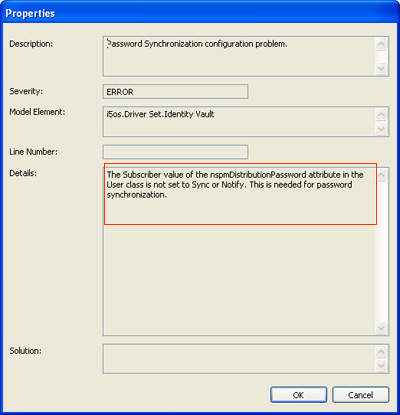The height and width of the screenshot is (415, 400).
Task: Click the OK button
Action: pos(298,395)
